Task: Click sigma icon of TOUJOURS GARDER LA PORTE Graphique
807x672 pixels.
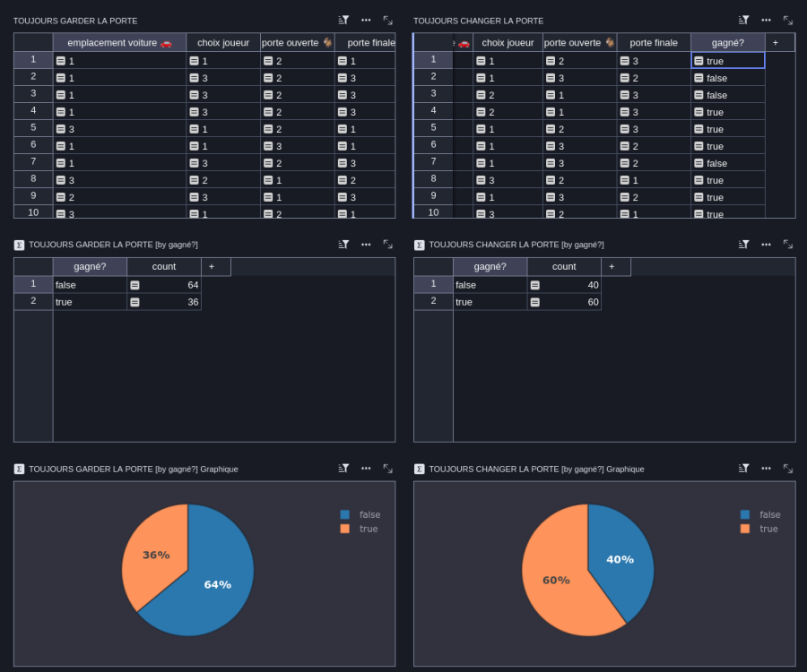Action: (x=19, y=469)
